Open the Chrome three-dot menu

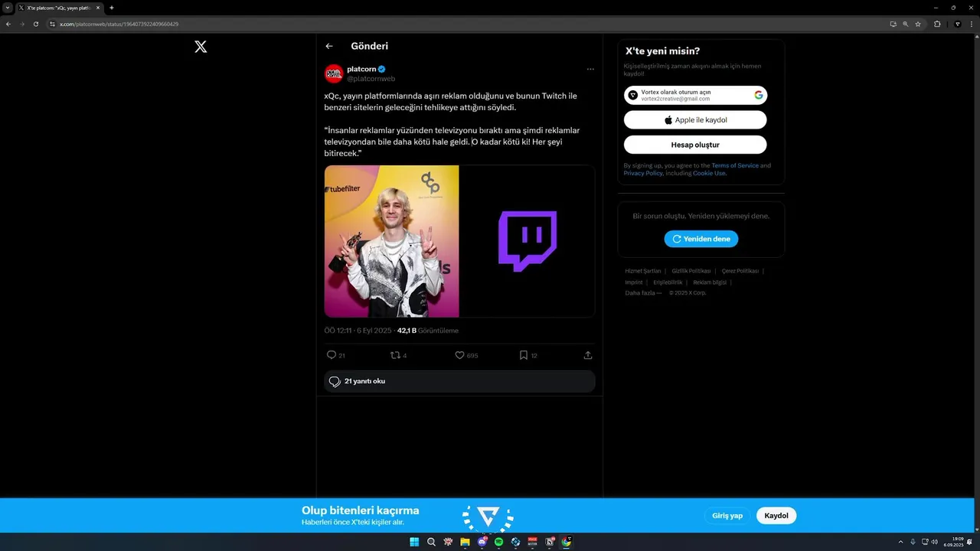point(971,24)
